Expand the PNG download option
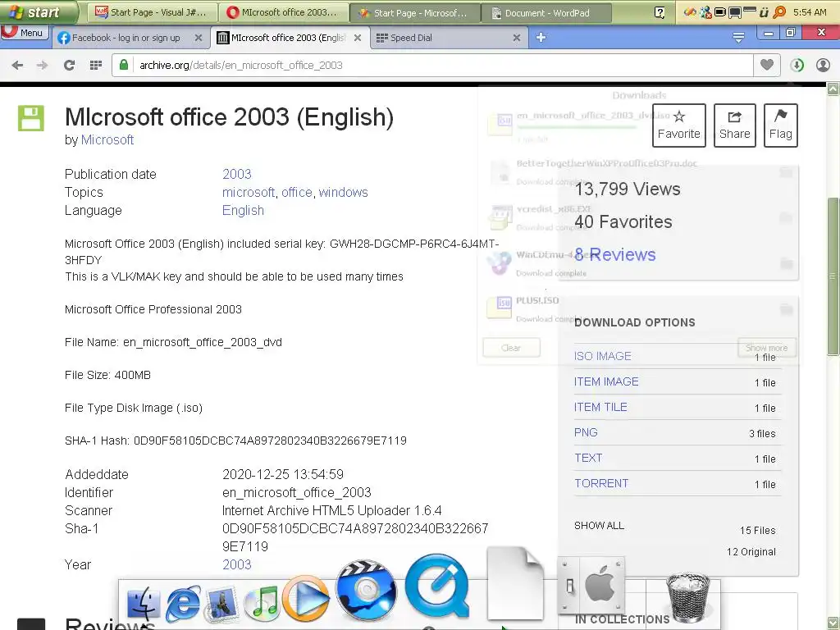This screenshot has height=630, width=840. point(586,432)
